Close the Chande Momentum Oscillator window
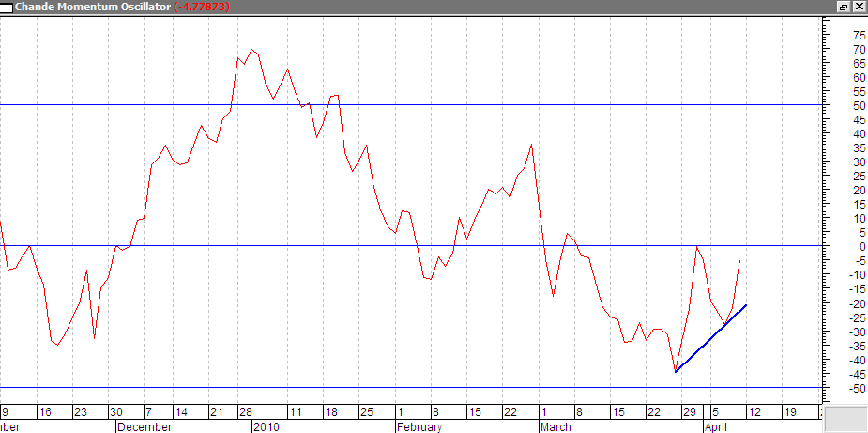 [x=858, y=7]
